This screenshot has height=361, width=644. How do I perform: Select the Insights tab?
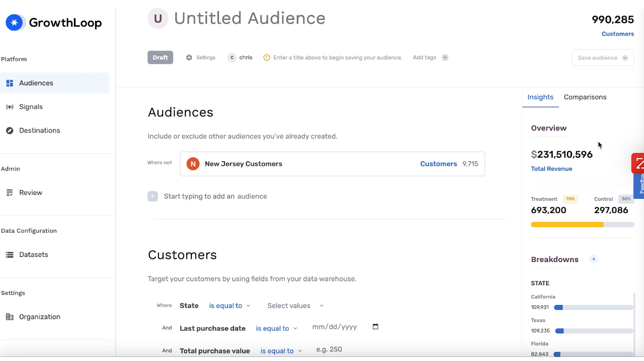coord(540,97)
